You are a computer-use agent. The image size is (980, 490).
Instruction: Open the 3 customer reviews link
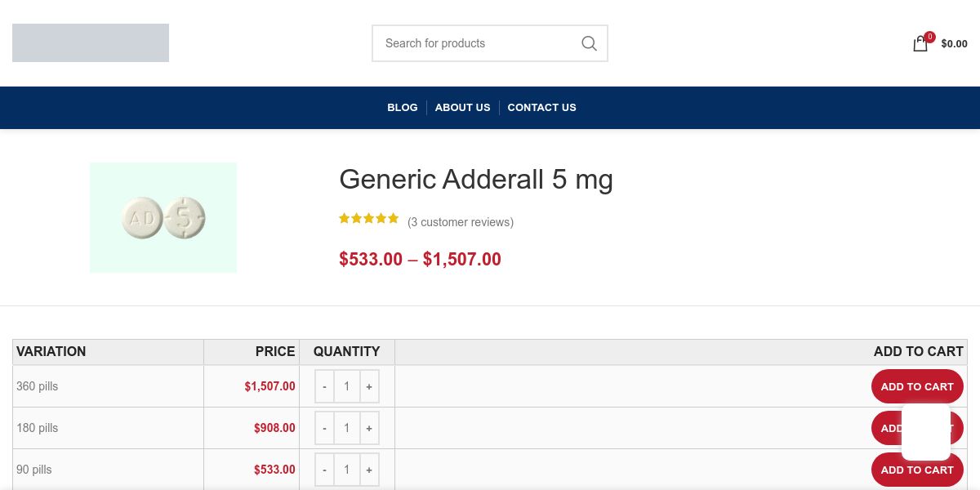(461, 222)
